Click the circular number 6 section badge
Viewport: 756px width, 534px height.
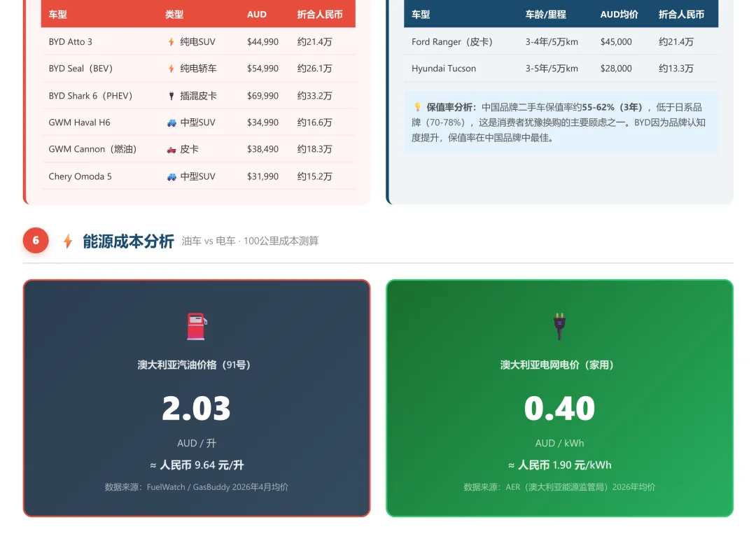36,240
